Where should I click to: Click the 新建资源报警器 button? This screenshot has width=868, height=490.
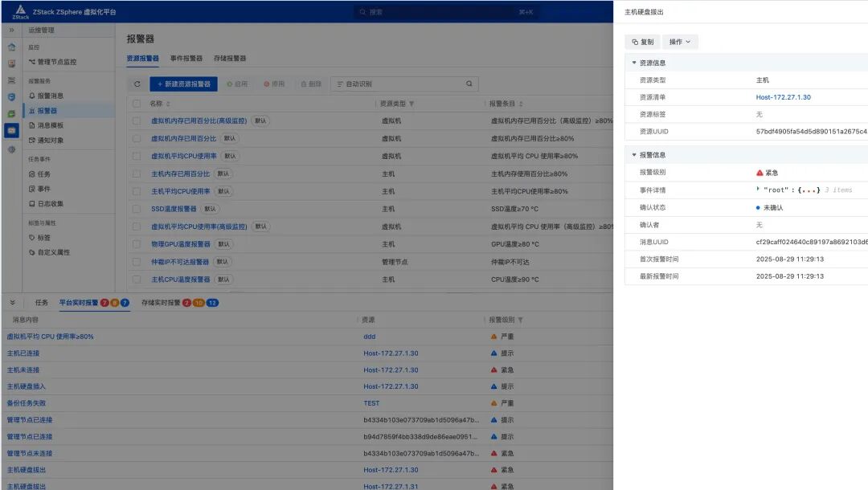tap(182, 83)
